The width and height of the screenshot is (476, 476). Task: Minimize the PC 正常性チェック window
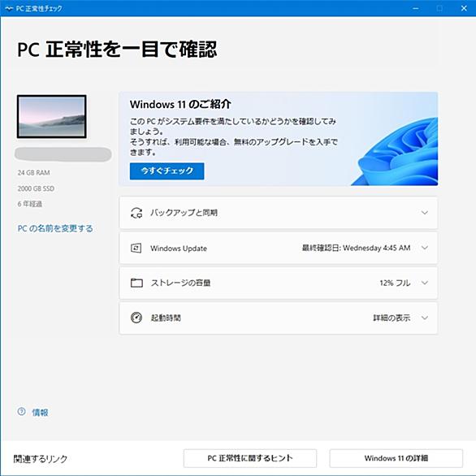pyautogui.click(x=416, y=8)
